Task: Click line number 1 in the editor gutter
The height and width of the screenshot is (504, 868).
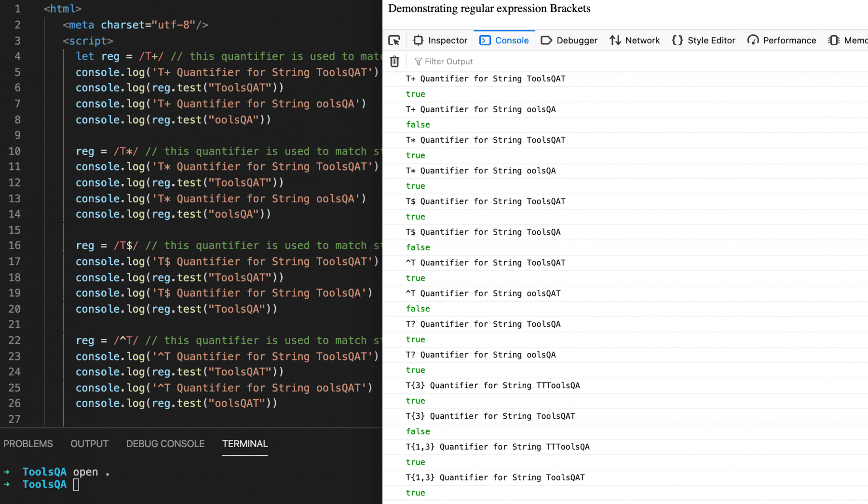Action: pyautogui.click(x=17, y=9)
